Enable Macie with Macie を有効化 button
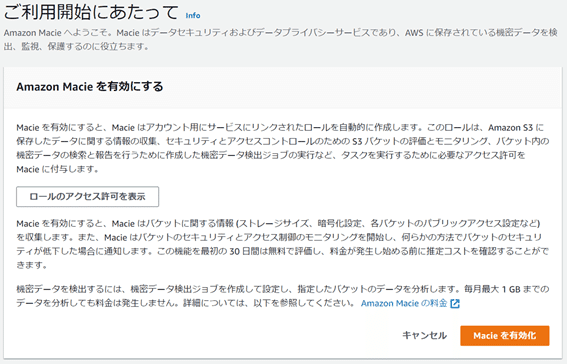This screenshot has width=567, height=364. pos(505,335)
